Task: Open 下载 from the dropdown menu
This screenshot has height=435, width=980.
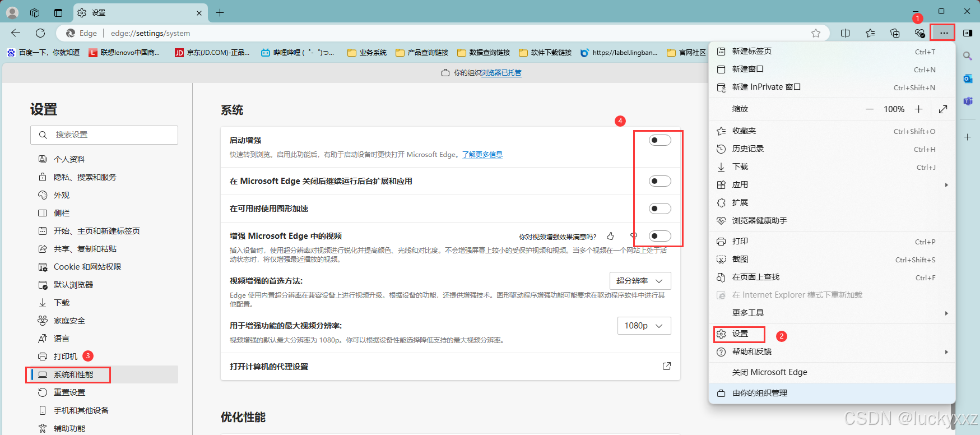Action: pyautogui.click(x=832, y=167)
